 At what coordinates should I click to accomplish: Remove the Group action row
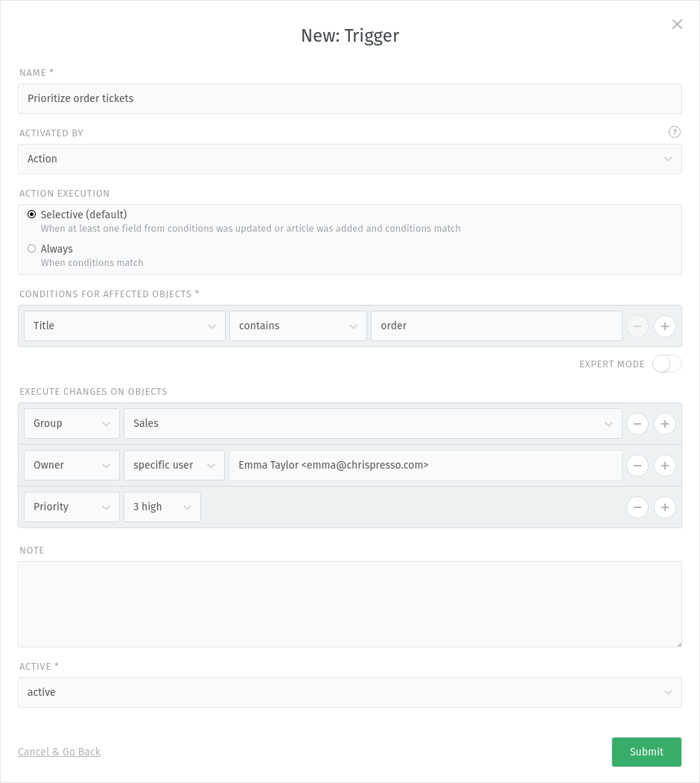(637, 424)
